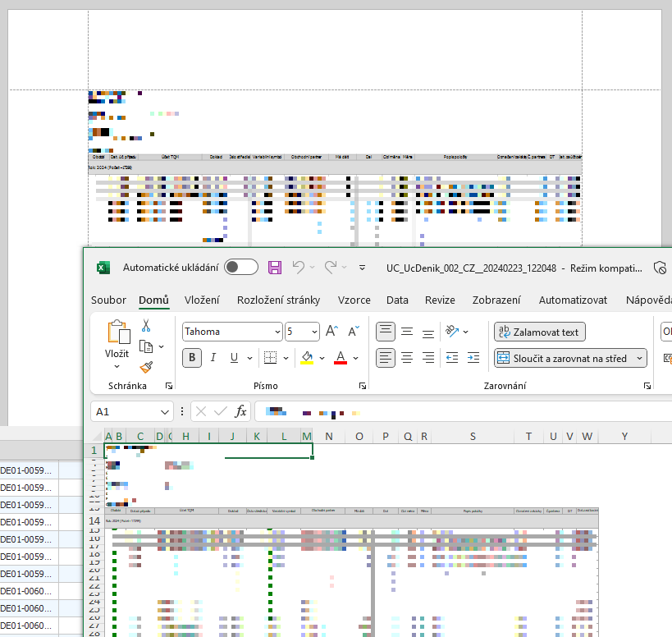Screen dimensions: 672x637
Task: Decrease font size with smaller A
Action: point(354,332)
